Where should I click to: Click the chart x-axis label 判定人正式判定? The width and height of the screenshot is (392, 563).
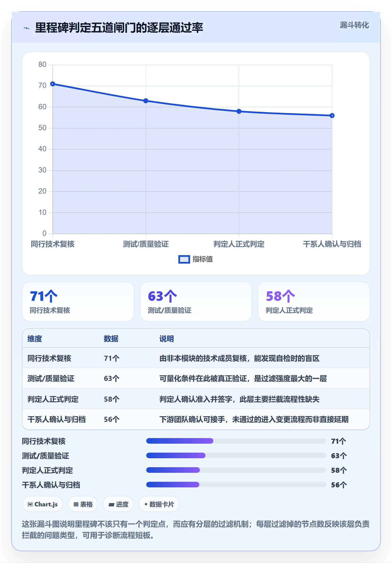pos(239,244)
